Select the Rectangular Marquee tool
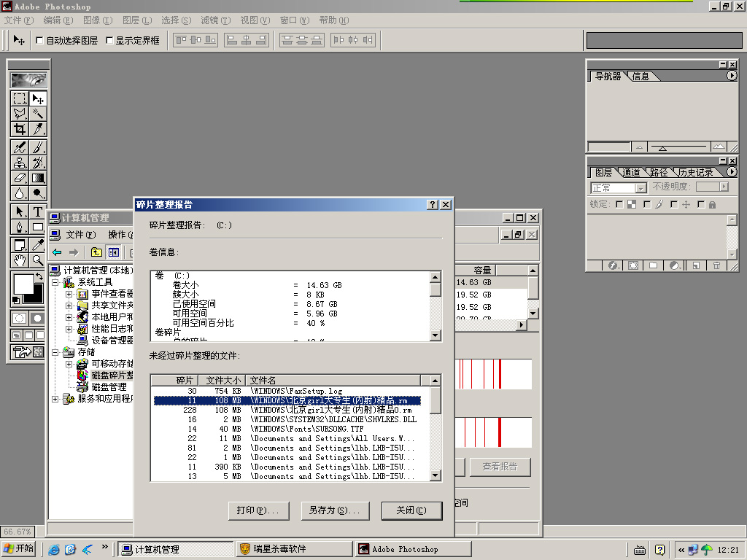The width and height of the screenshot is (747, 560). tap(20, 98)
